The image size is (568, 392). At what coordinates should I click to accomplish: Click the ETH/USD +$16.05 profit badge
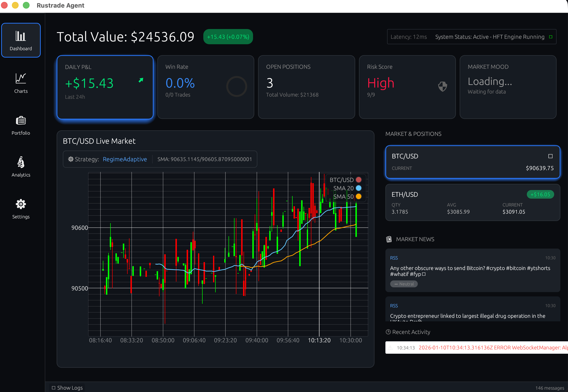click(x=540, y=195)
